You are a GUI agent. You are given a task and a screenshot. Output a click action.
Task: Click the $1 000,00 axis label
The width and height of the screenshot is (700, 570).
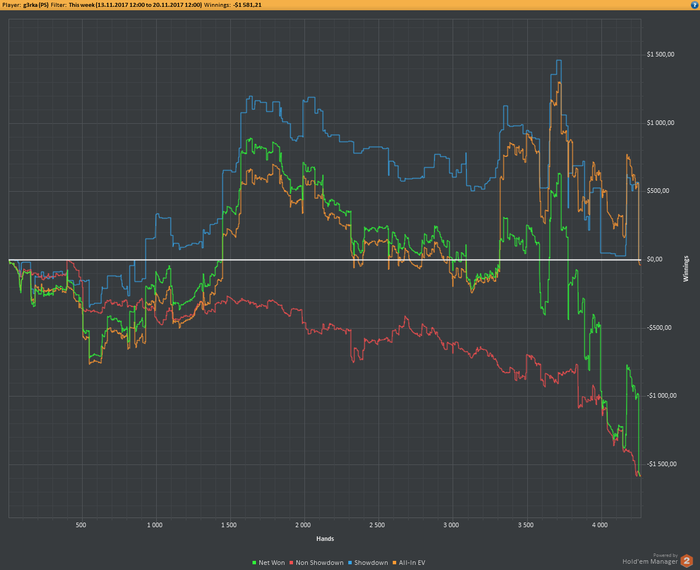tap(660, 123)
